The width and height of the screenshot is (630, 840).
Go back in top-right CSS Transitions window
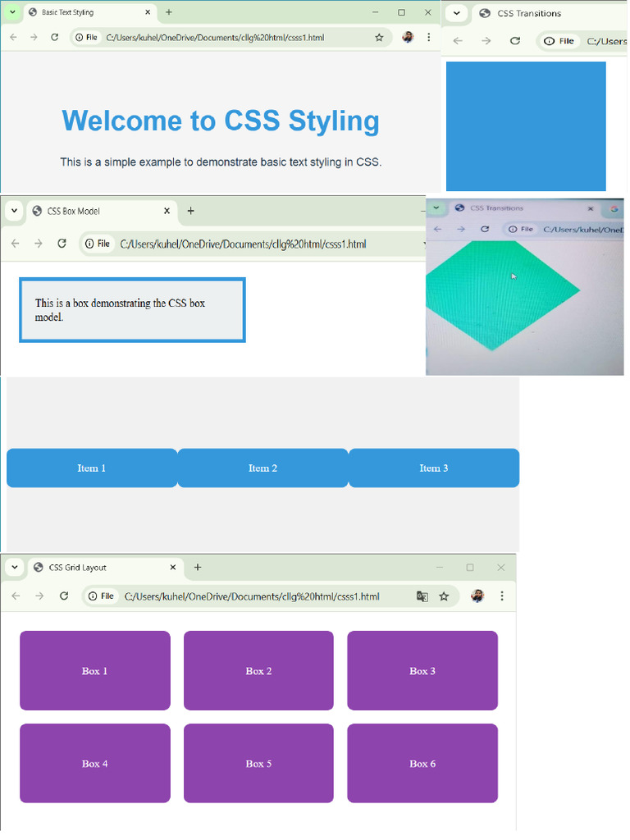click(458, 41)
